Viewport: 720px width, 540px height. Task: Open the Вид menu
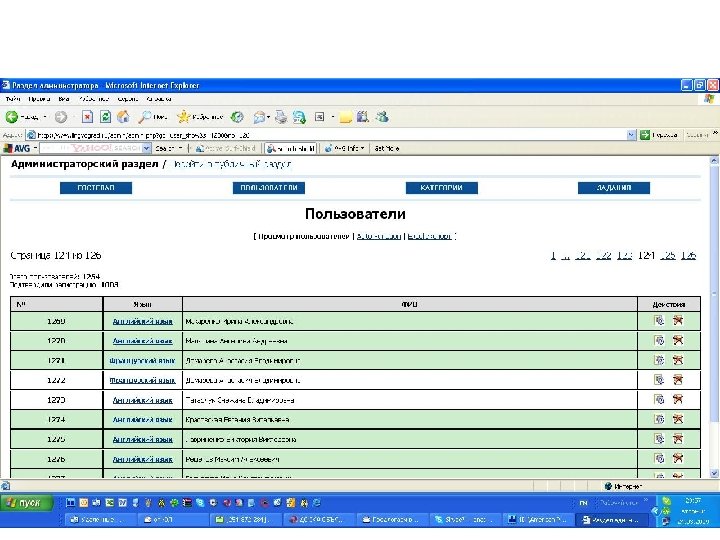64,99
